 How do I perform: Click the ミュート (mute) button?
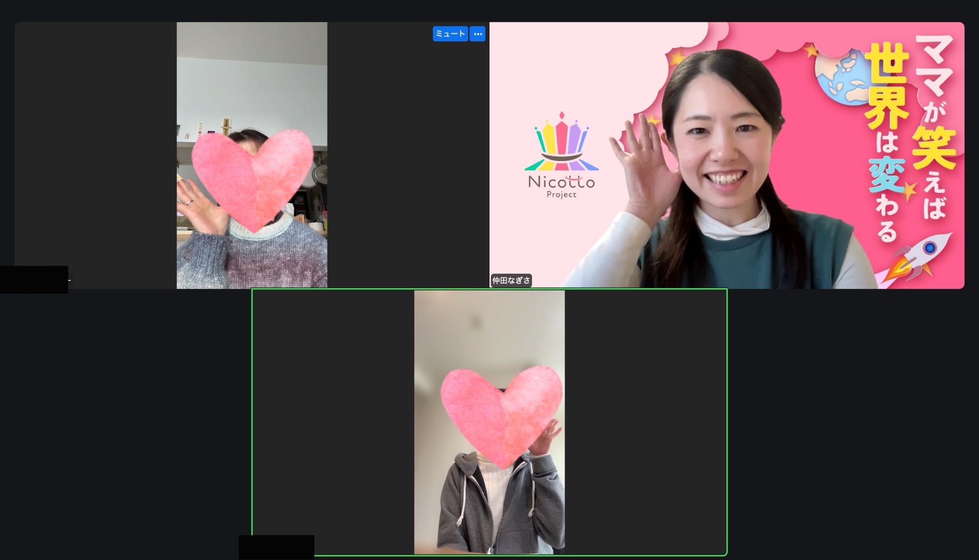pyautogui.click(x=450, y=34)
